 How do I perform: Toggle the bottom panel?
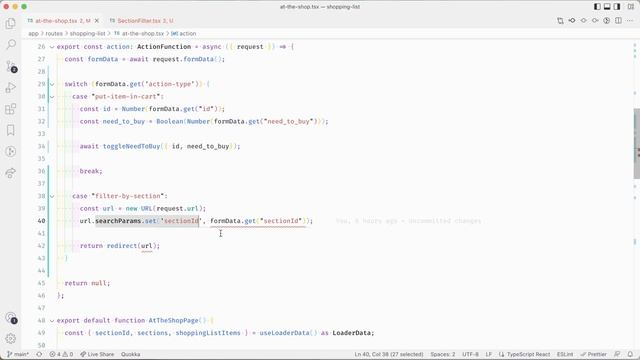607,7
